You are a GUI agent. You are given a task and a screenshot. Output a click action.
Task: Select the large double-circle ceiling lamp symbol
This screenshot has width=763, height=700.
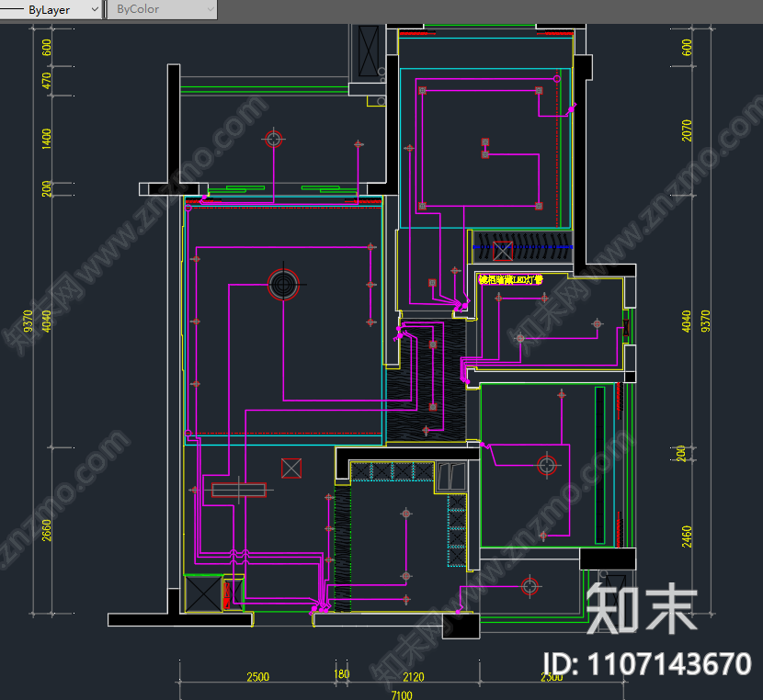[x=282, y=285]
